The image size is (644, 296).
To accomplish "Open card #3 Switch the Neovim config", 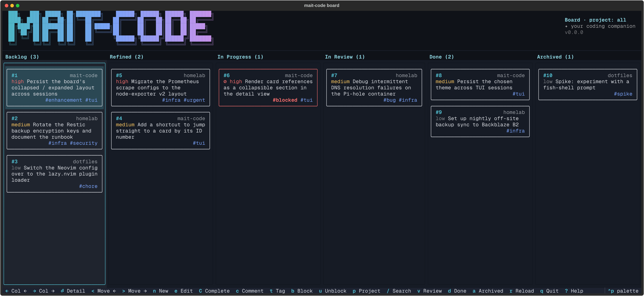I will (55, 174).
